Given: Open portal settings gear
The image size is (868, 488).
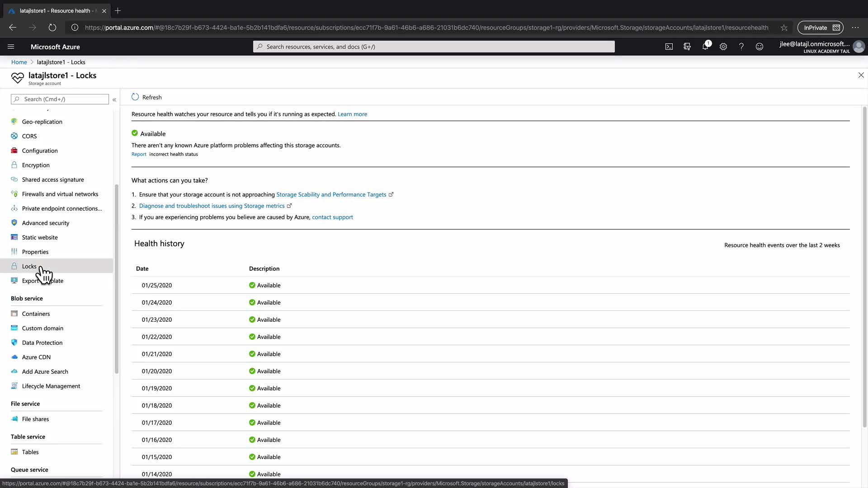Looking at the screenshot, I should pos(723,47).
